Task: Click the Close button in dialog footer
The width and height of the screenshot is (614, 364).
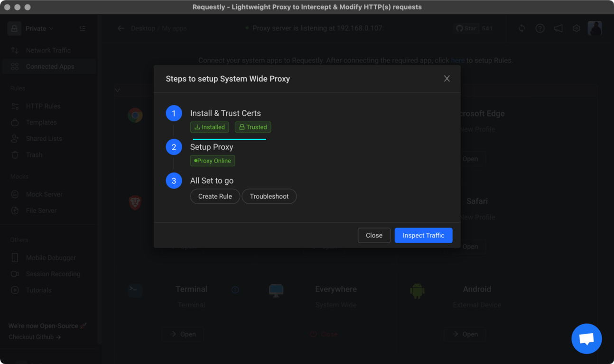Action: [374, 236]
